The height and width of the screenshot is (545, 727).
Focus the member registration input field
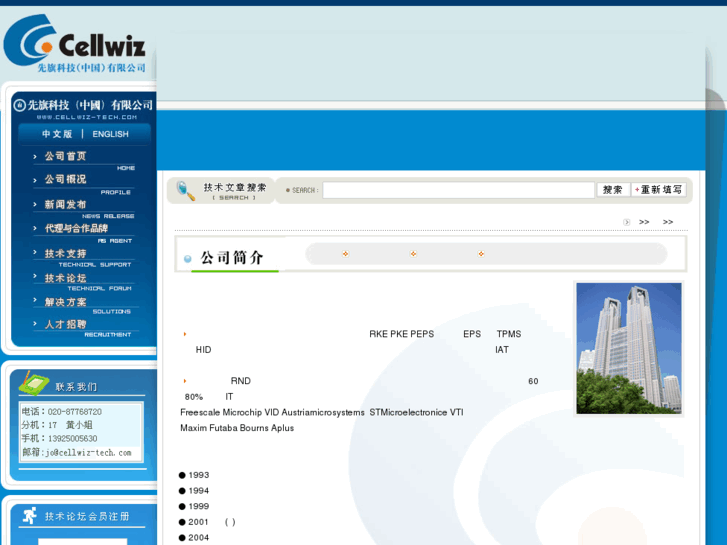point(83,542)
